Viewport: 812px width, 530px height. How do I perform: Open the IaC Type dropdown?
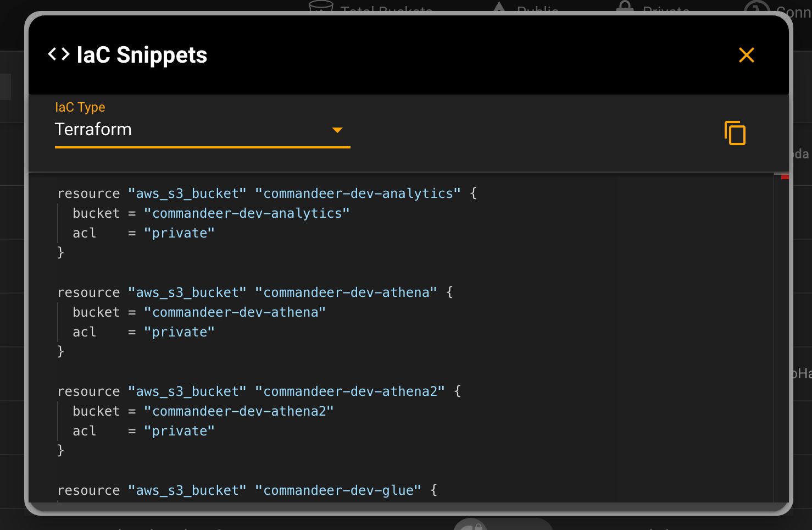202,130
